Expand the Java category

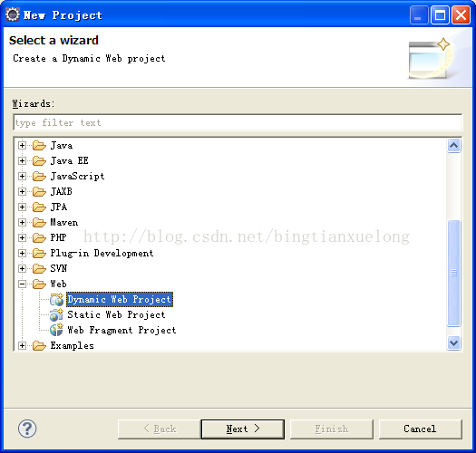click(22, 146)
